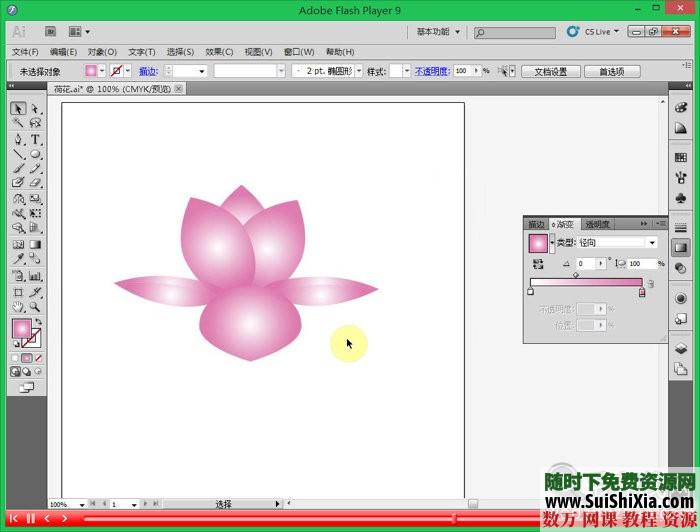This screenshot has height=532, width=700.
Task: Open the Symbols panel club icon
Action: (680, 199)
